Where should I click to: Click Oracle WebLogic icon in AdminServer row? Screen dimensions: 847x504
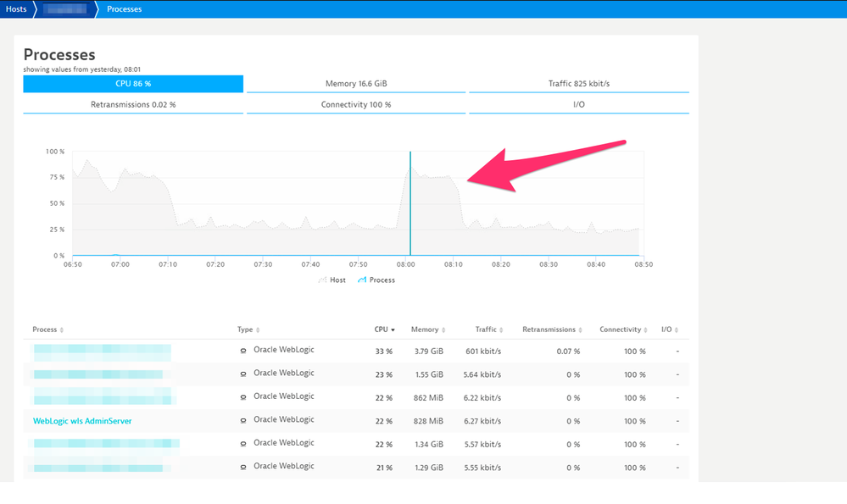pos(243,420)
